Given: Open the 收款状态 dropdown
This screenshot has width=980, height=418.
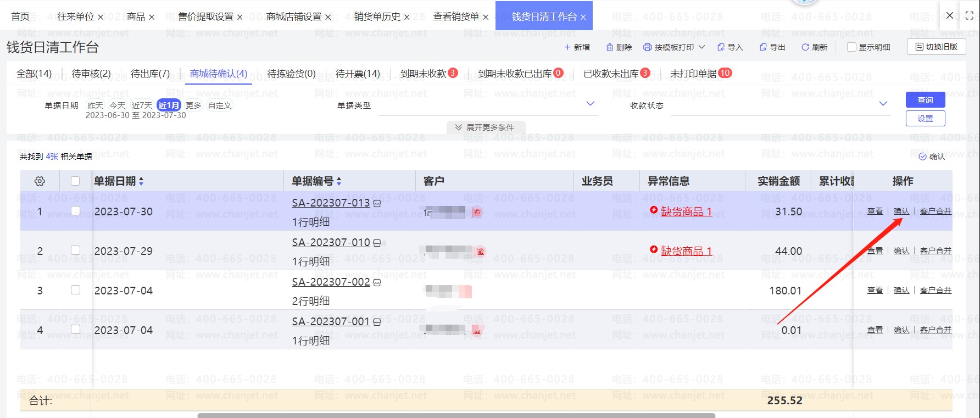Looking at the screenshot, I should pyautogui.click(x=780, y=104).
